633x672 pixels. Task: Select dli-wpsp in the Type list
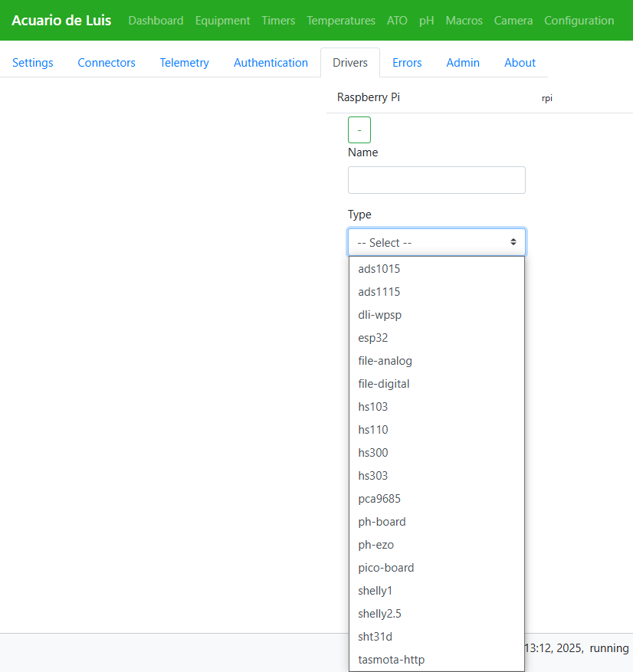click(436, 315)
